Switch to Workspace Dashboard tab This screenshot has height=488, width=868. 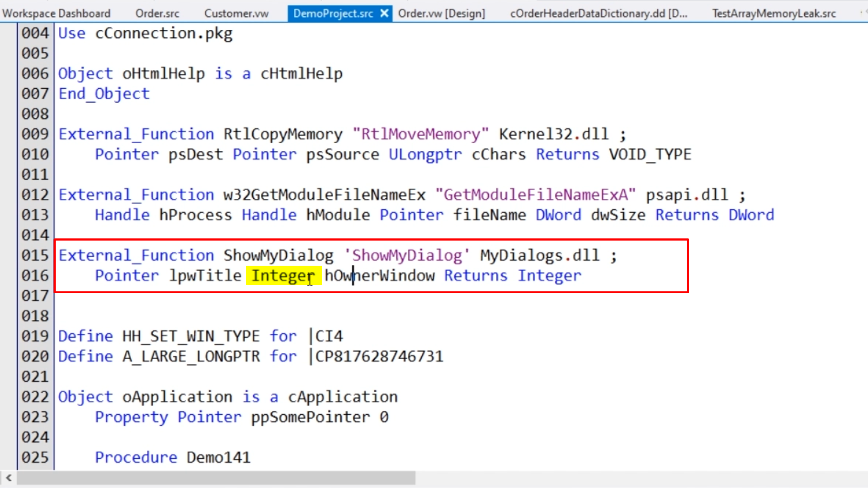[56, 14]
